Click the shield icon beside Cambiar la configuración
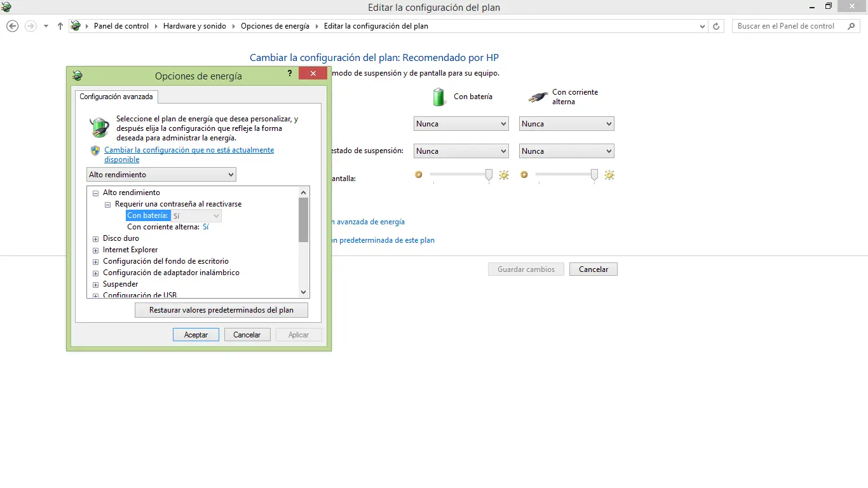The width and height of the screenshot is (868, 488). point(95,151)
